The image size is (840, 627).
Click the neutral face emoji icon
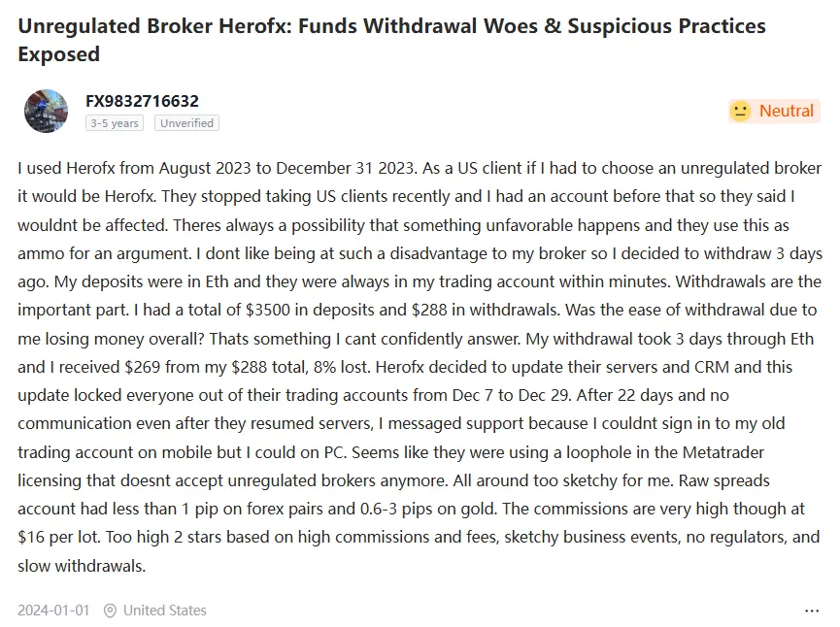(x=740, y=111)
